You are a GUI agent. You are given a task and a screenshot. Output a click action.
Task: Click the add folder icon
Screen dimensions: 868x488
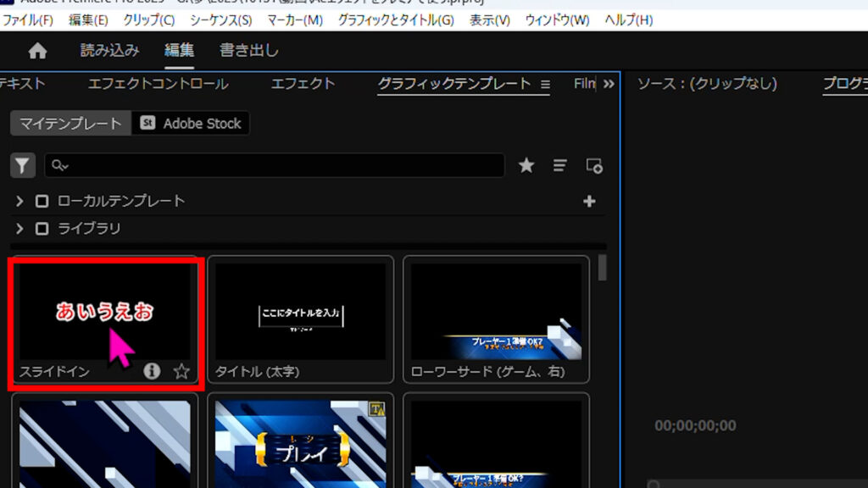tap(594, 166)
